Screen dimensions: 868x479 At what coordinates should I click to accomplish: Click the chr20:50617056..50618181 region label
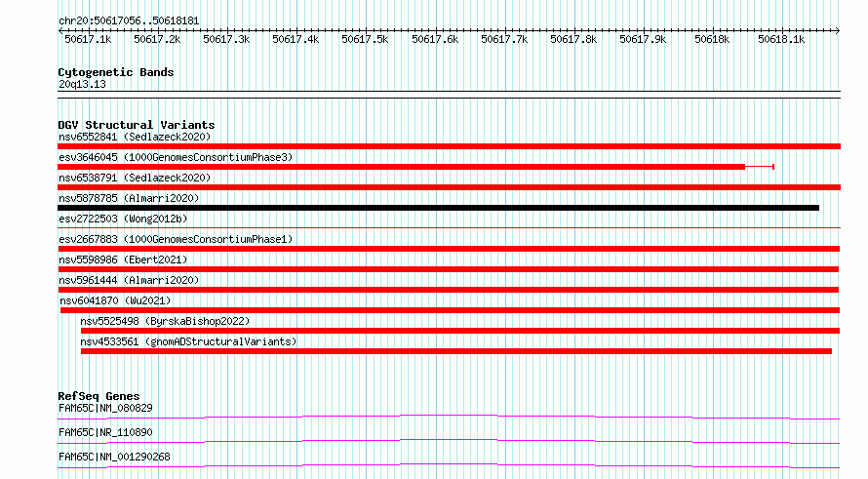129,20
